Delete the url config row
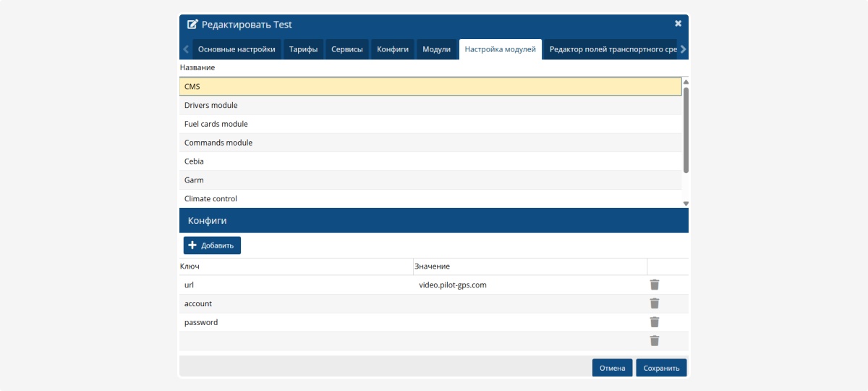Image resolution: width=868 pixels, height=391 pixels. tap(655, 285)
